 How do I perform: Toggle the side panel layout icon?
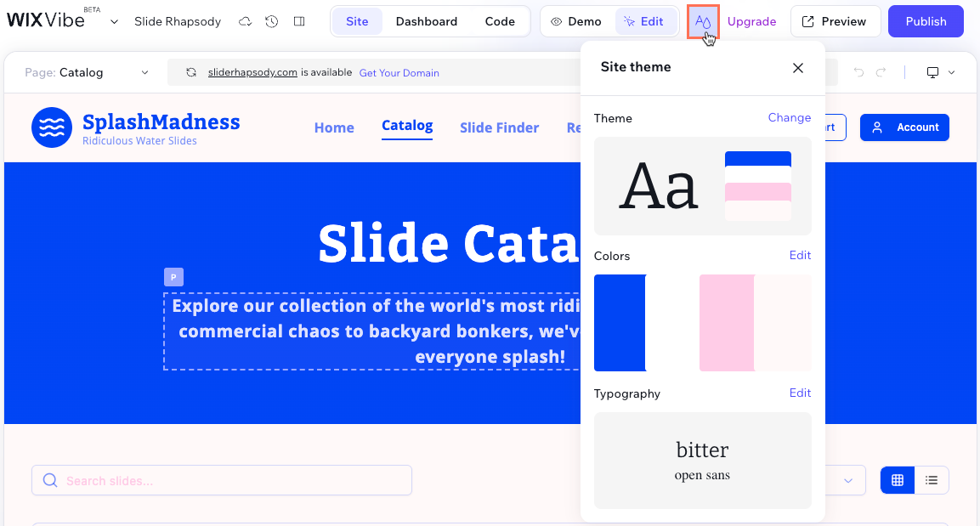coord(299,21)
